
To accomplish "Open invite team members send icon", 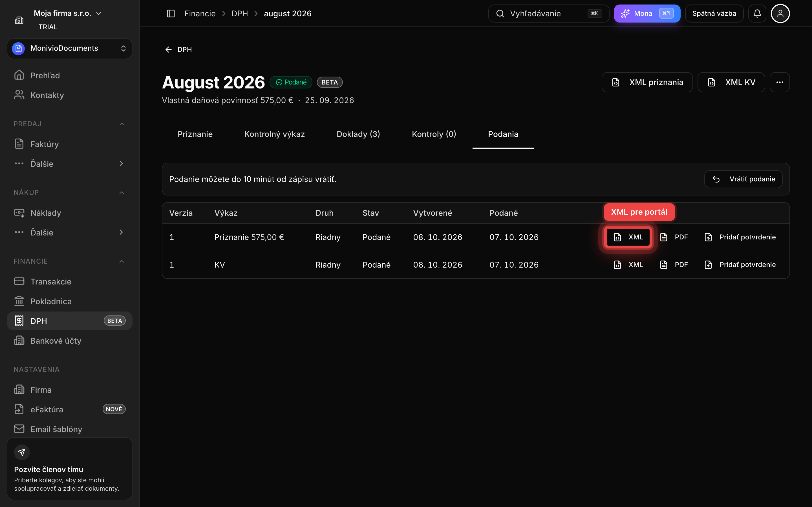I will [x=22, y=452].
